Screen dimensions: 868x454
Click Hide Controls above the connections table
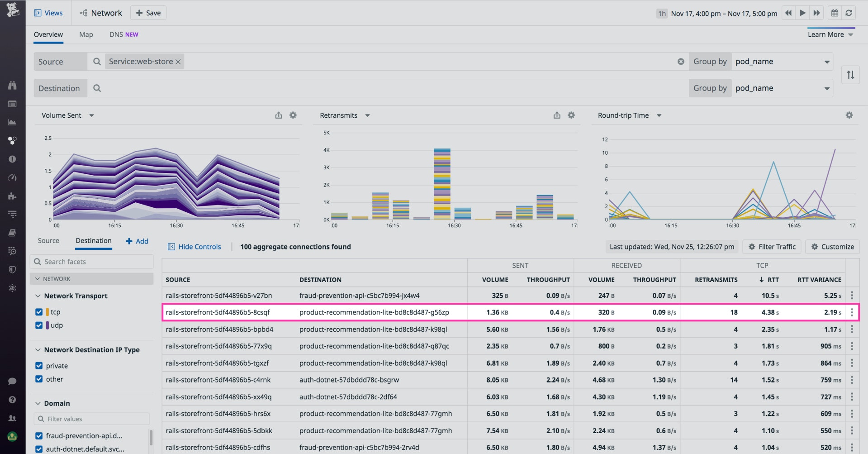pyautogui.click(x=194, y=247)
